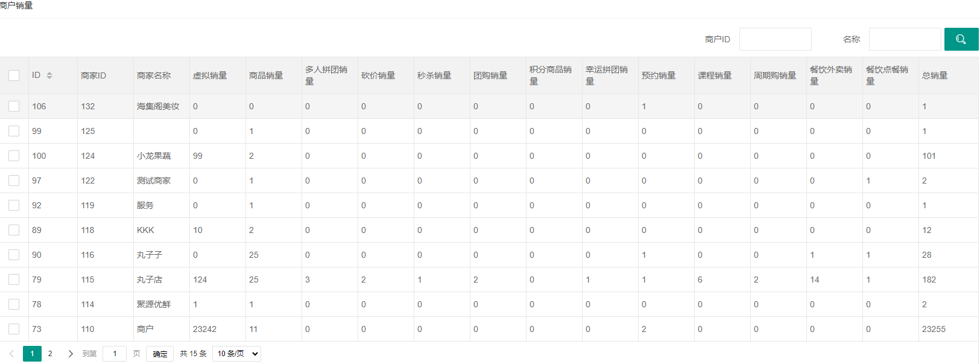
Task: Click the 虚拟销量 column header
Action: point(210,75)
